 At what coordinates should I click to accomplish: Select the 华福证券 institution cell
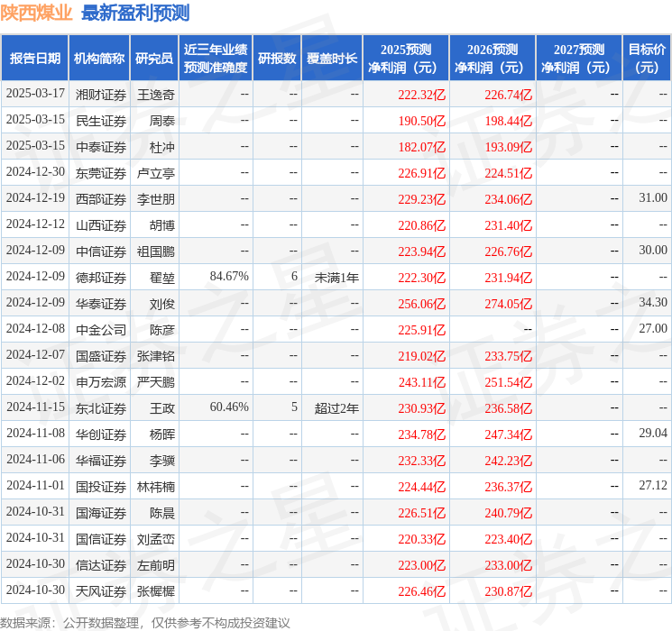coord(101,461)
